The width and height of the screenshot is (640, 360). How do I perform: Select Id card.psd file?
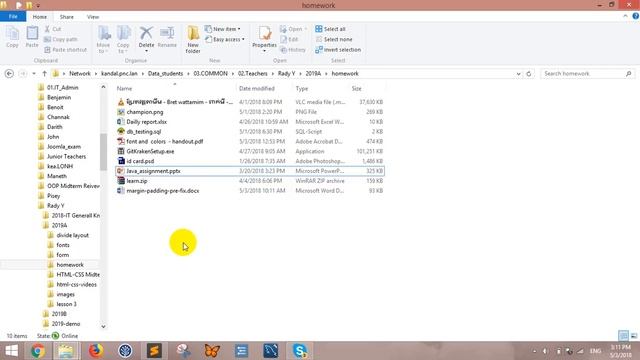click(140, 161)
